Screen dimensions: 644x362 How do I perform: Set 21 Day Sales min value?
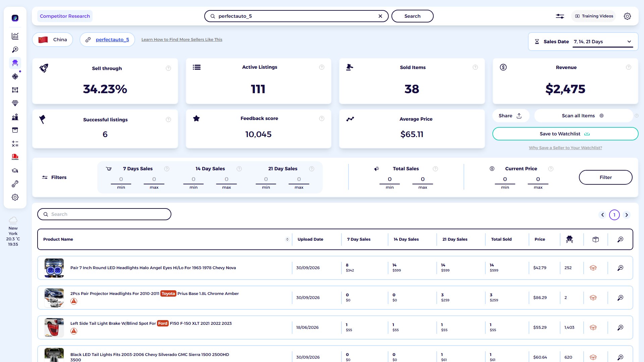pyautogui.click(x=266, y=179)
